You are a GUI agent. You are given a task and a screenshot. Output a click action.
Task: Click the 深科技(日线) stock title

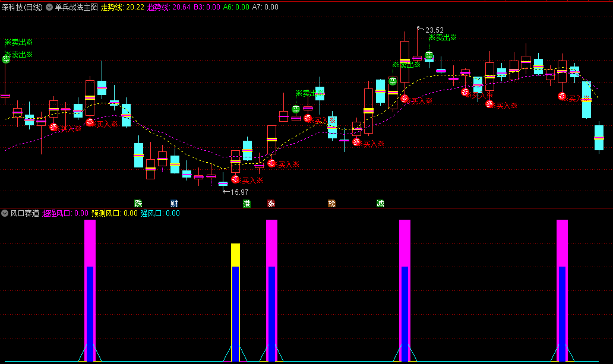point(22,7)
